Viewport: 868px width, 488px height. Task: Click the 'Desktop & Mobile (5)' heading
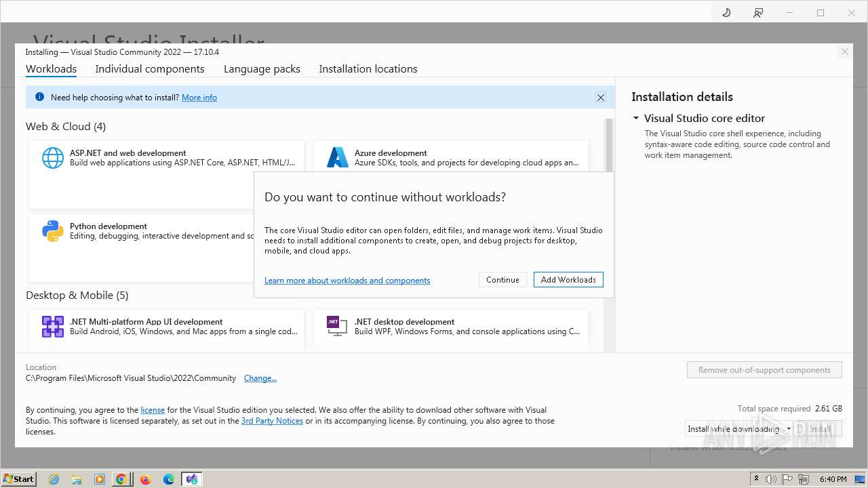pyautogui.click(x=77, y=296)
